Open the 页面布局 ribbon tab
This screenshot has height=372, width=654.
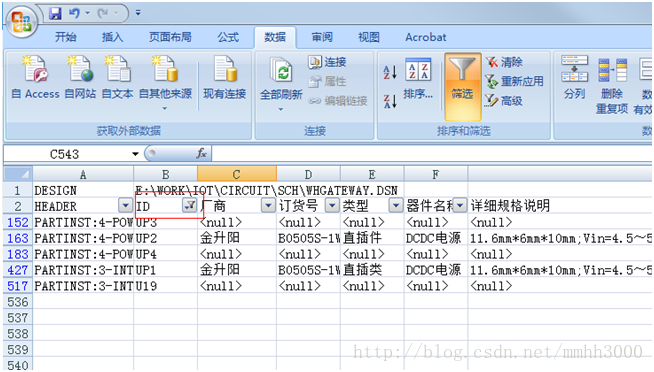tap(170, 37)
